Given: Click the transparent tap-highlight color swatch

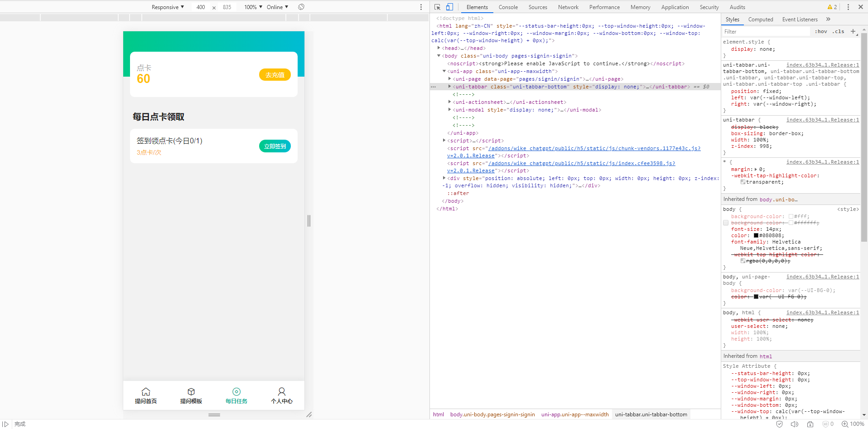Looking at the screenshot, I should pos(743,182).
